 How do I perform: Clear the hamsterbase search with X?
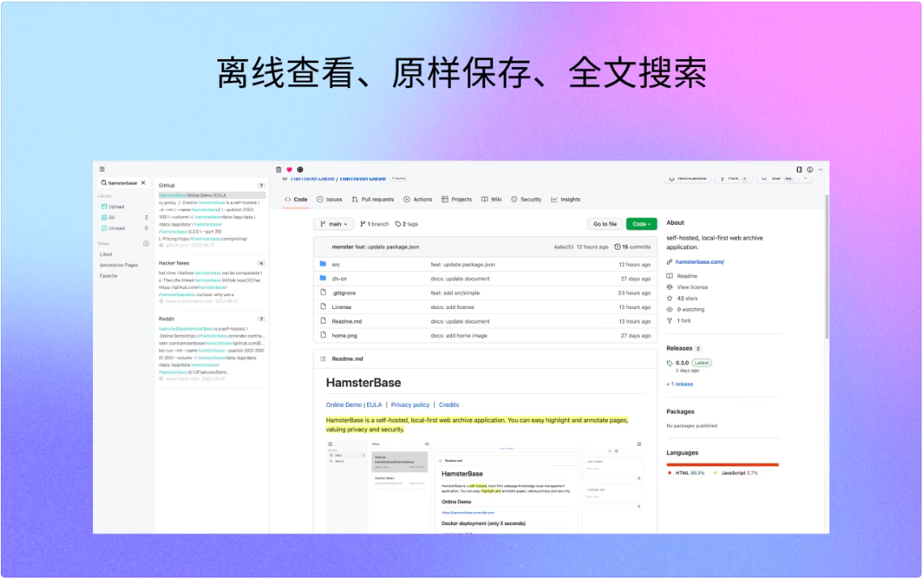coord(143,183)
